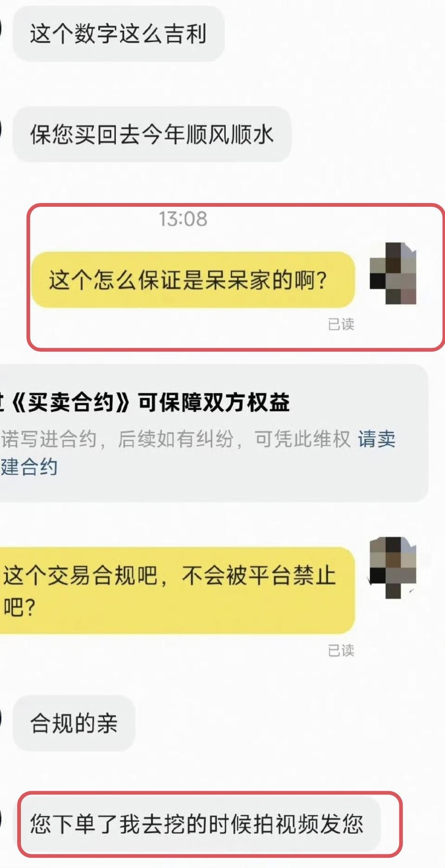Tap the yellow 这个怎么保证是呆呆家的啊 bubble
Viewport: 445px width, 868px height.
tap(193, 280)
